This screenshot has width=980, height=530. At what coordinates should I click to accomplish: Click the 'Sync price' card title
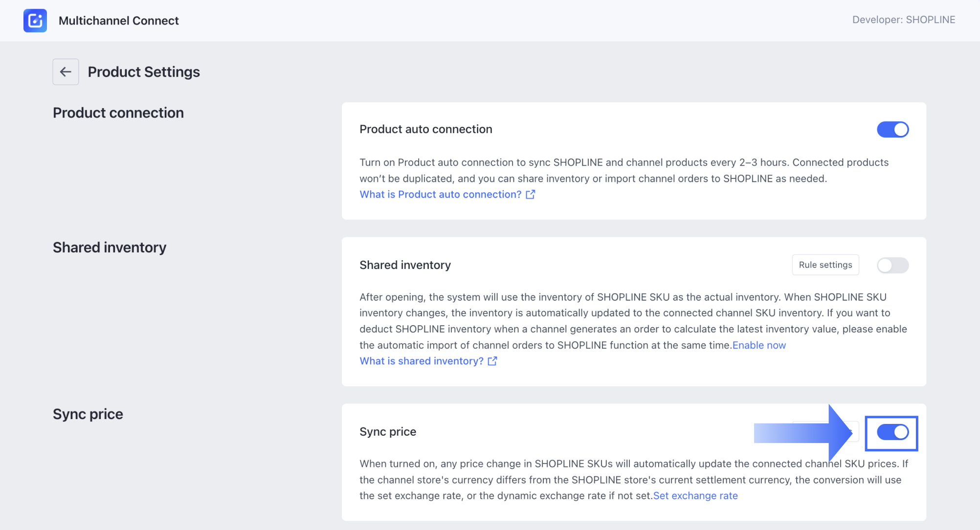[388, 432]
